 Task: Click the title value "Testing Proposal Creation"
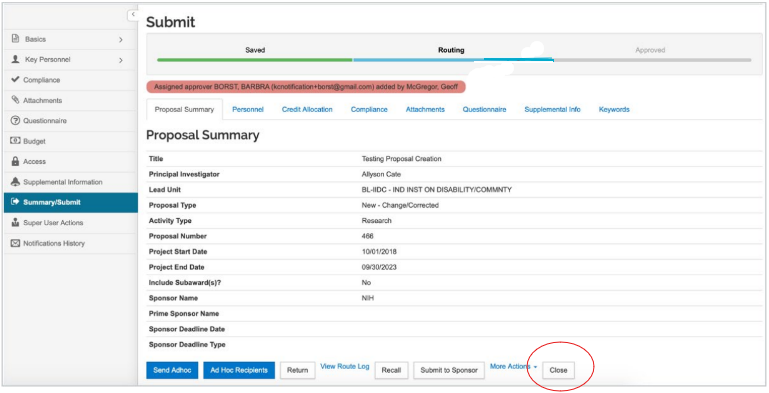click(401, 159)
